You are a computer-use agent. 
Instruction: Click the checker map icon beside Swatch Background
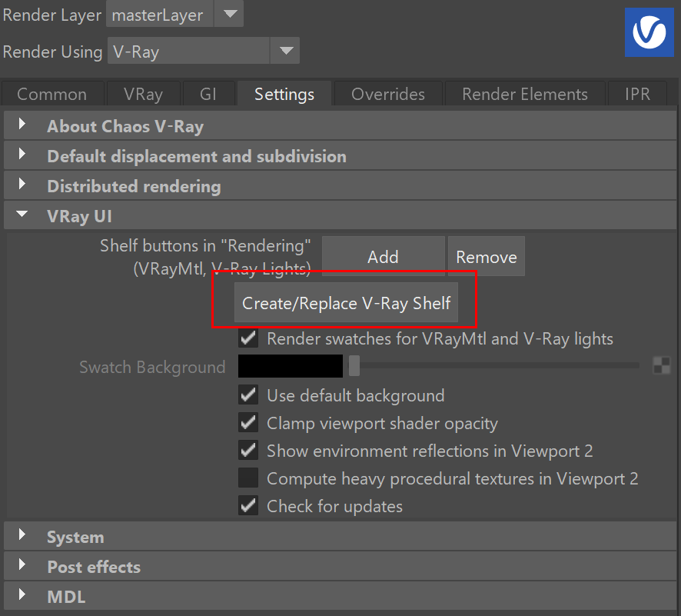[x=662, y=365]
